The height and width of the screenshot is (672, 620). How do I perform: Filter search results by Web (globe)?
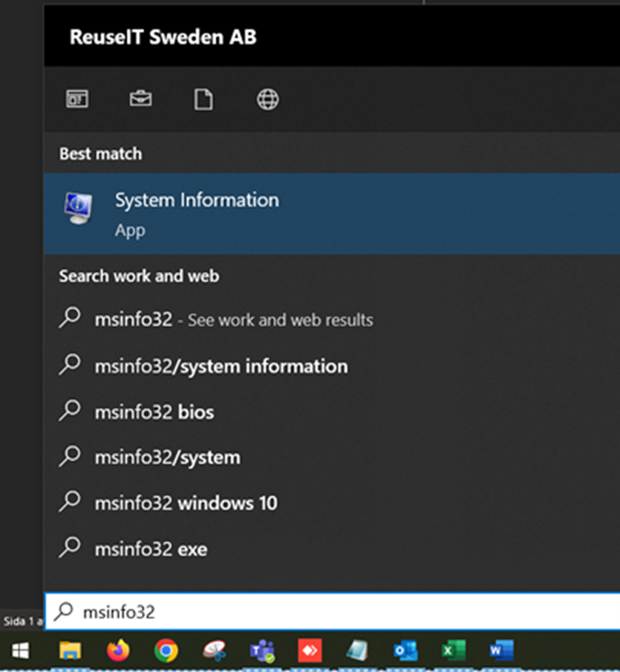(267, 99)
